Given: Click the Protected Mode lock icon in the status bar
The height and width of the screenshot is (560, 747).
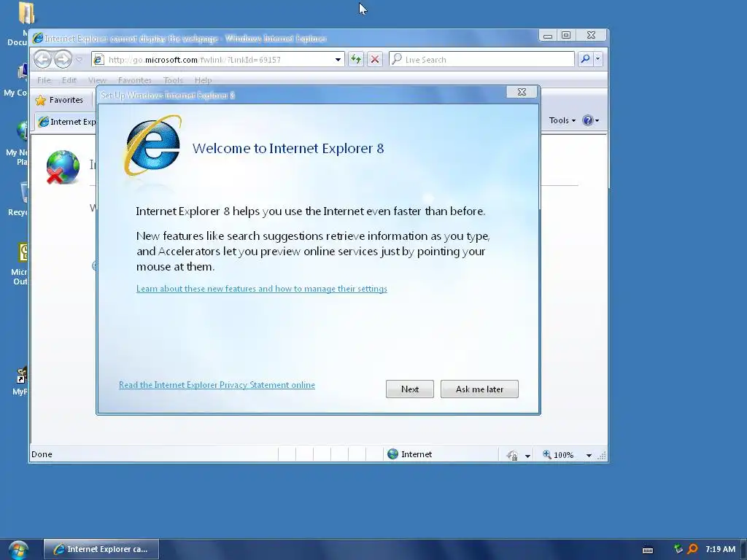Looking at the screenshot, I should (x=512, y=455).
